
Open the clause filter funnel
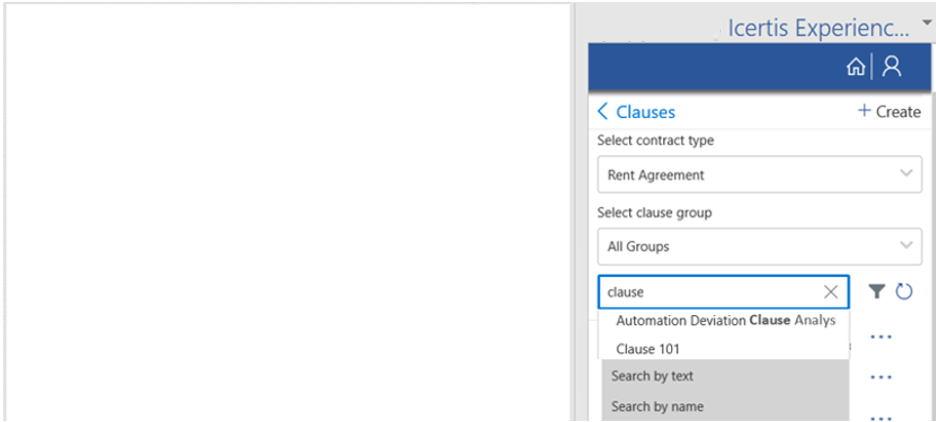pos(877,292)
